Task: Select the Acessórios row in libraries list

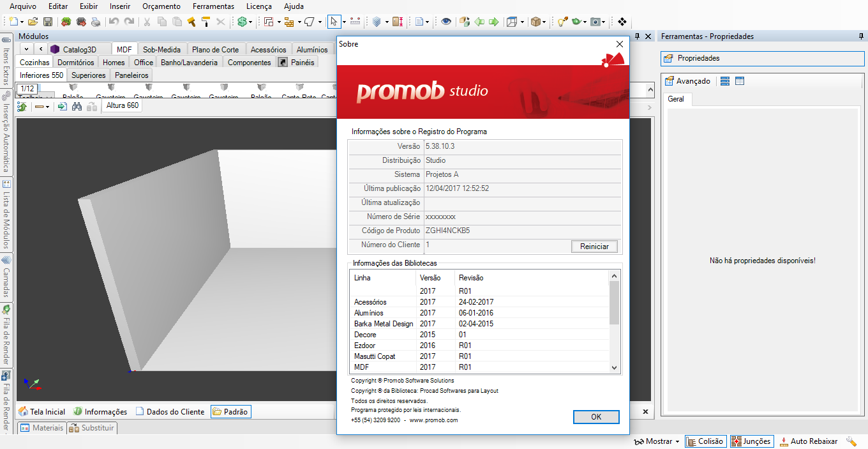Action: coord(479,302)
